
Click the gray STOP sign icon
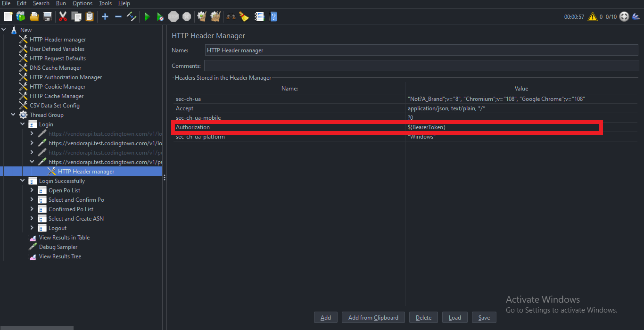coord(173,16)
